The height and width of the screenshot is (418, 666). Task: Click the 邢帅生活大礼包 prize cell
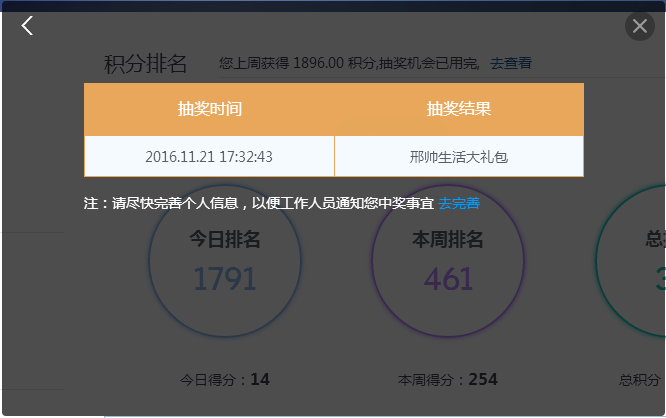pos(459,156)
